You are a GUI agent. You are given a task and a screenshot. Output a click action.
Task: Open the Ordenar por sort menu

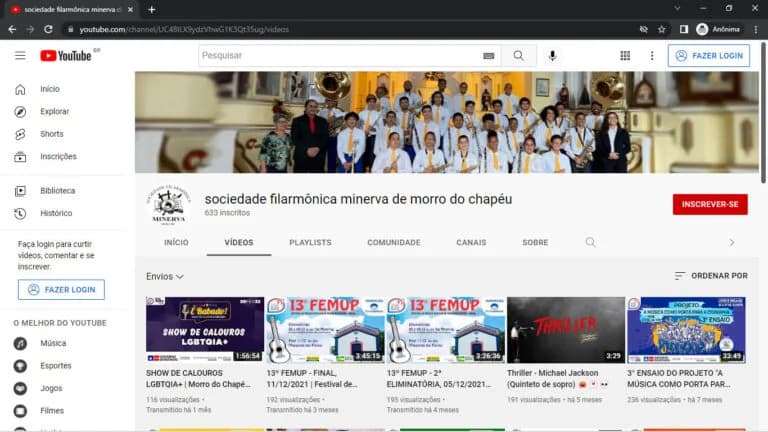(711, 276)
